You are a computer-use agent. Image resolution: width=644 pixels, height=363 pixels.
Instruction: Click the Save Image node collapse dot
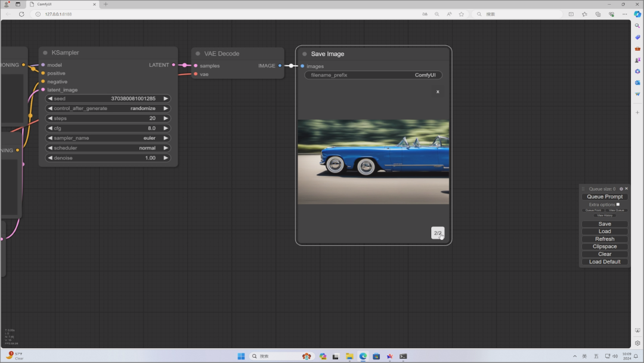pyautogui.click(x=304, y=54)
